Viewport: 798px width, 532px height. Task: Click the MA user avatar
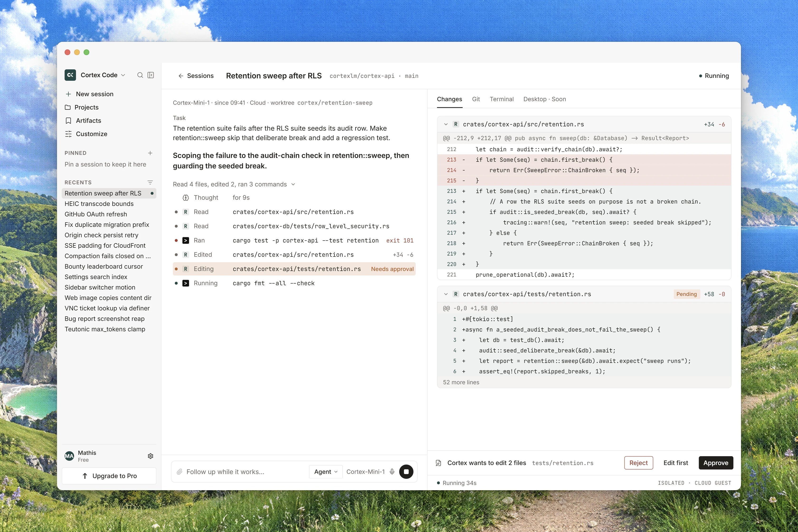pyautogui.click(x=69, y=456)
